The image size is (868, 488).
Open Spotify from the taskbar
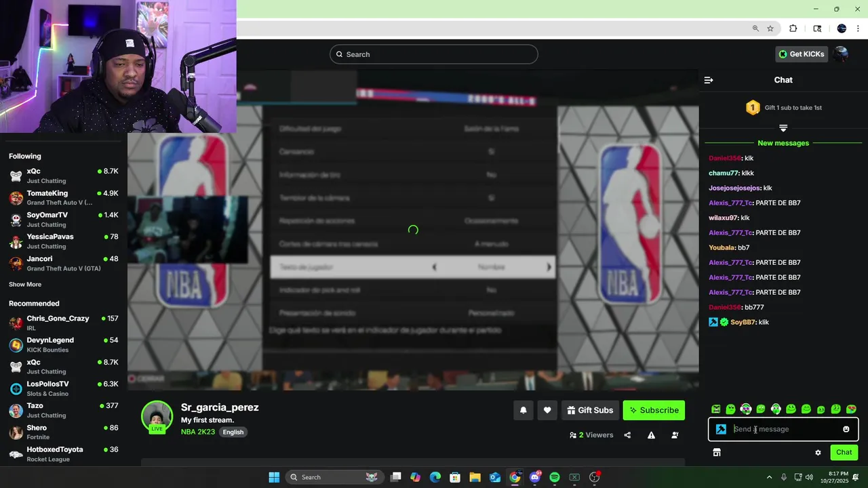pos(555,477)
